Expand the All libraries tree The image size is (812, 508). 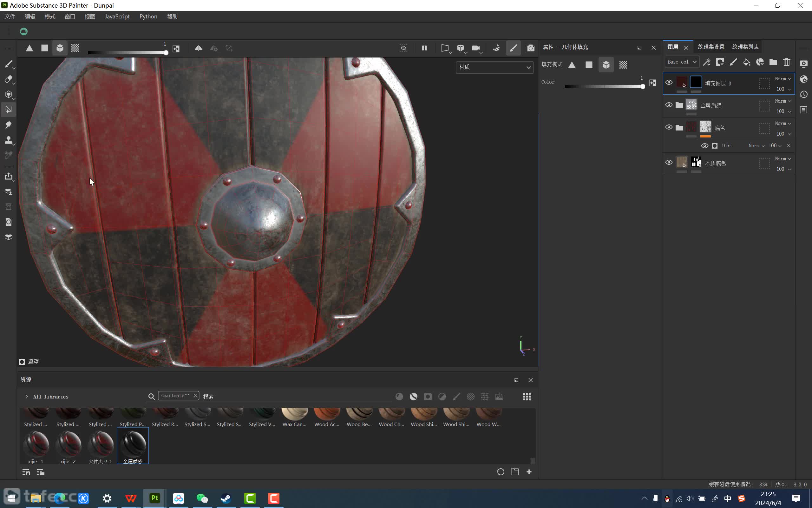tap(27, 397)
